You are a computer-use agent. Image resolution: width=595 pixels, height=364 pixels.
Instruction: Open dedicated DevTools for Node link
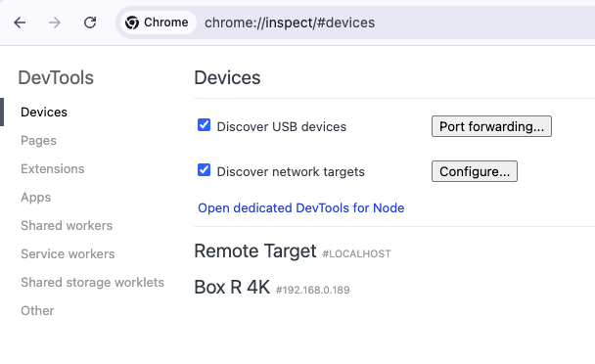pyautogui.click(x=301, y=208)
